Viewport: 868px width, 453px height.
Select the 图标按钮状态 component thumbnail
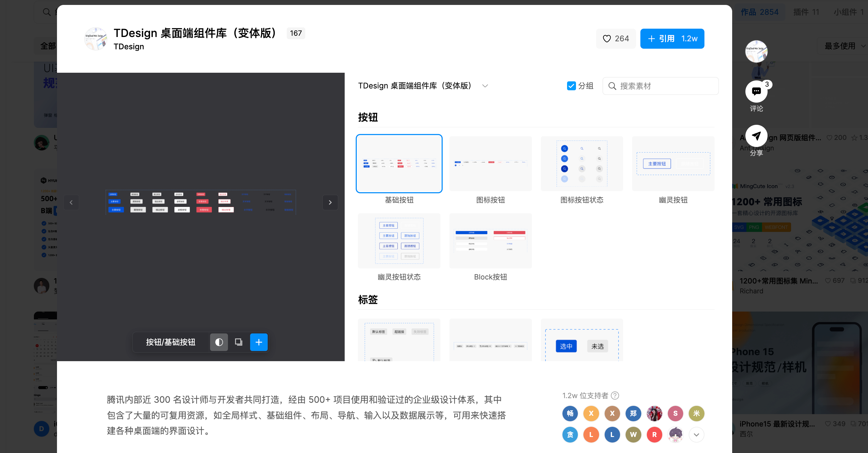tap(582, 163)
